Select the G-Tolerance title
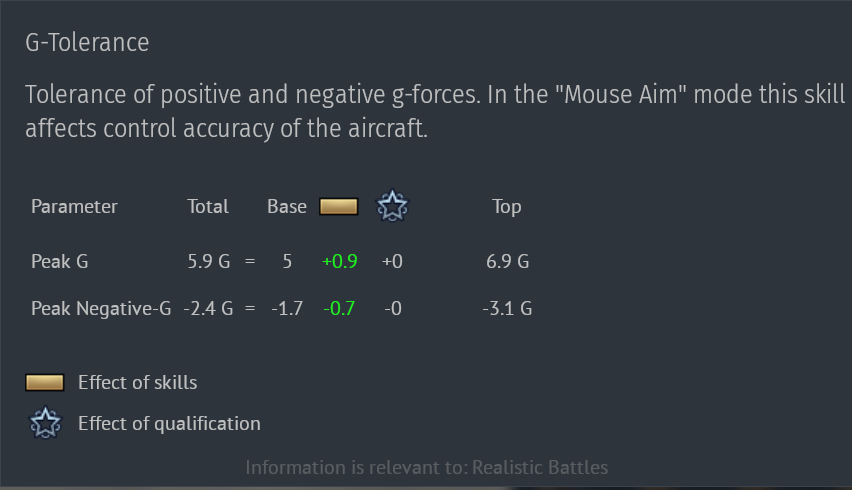The width and height of the screenshot is (852, 490). point(87,42)
